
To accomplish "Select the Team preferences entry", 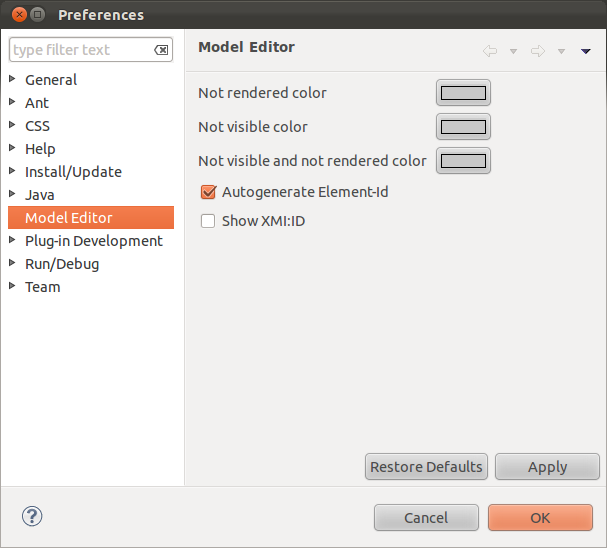I will tap(42, 287).
